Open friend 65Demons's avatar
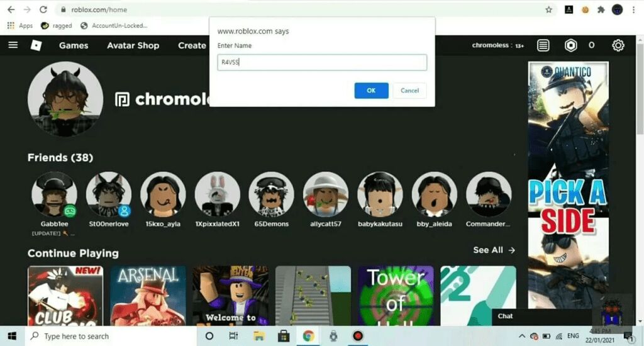 [272, 194]
